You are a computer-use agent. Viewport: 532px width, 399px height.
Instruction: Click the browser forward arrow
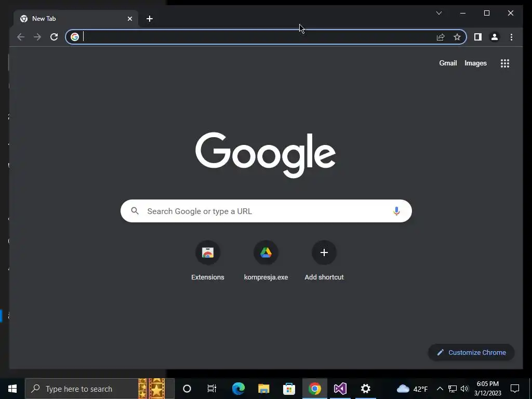37,37
